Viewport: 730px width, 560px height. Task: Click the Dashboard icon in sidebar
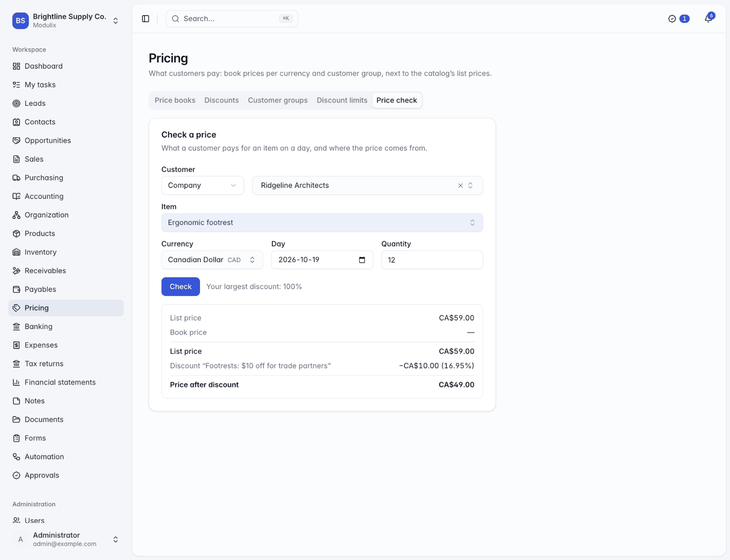pos(16,66)
